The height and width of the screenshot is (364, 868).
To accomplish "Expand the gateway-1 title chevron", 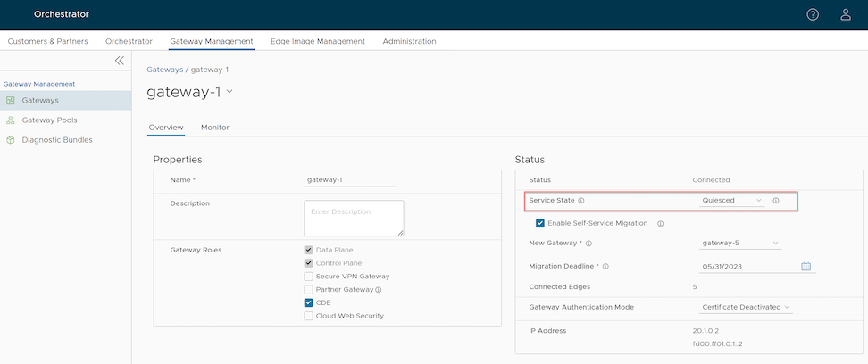I will pos(230,91).
